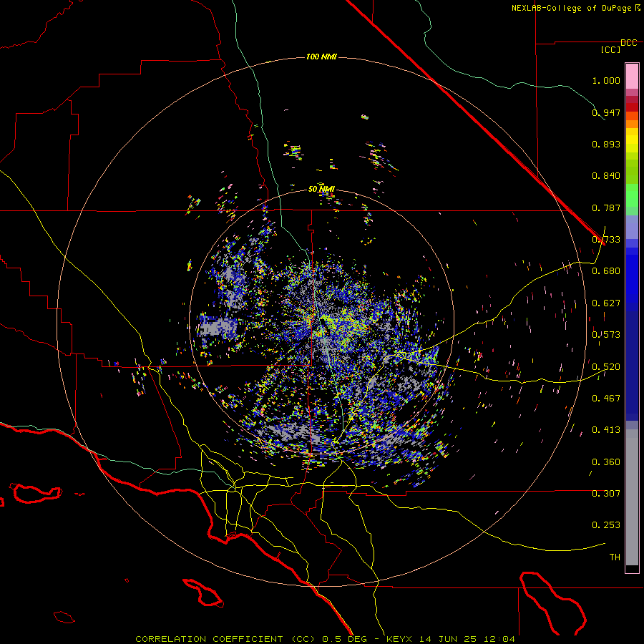Pick the gray band near 0.307 on scale

632,497
